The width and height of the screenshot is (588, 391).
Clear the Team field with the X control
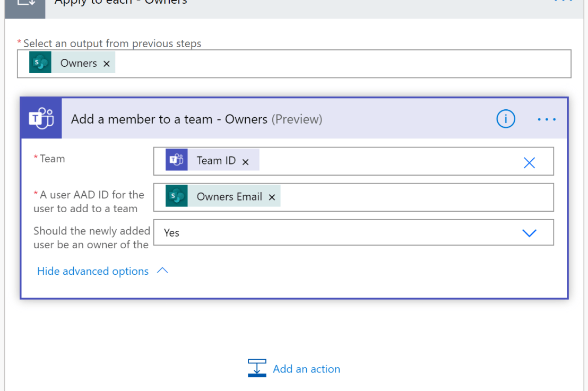click(529, 162)
